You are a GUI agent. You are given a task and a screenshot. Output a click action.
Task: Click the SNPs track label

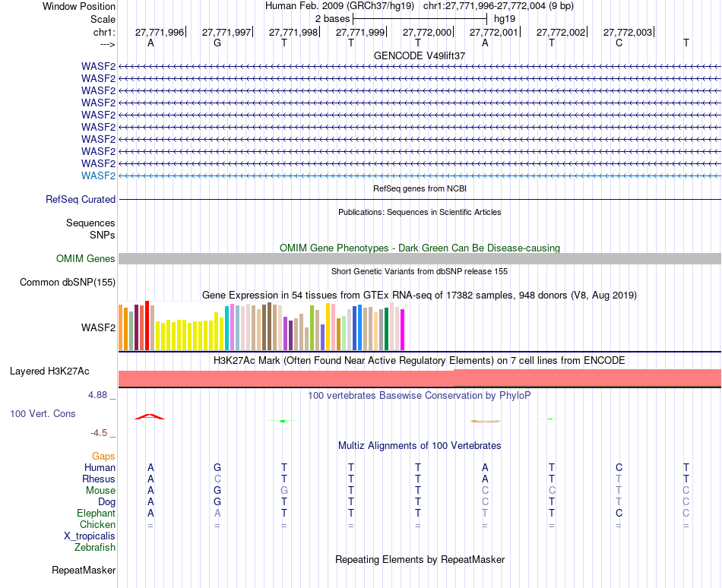tap(103, 235)
